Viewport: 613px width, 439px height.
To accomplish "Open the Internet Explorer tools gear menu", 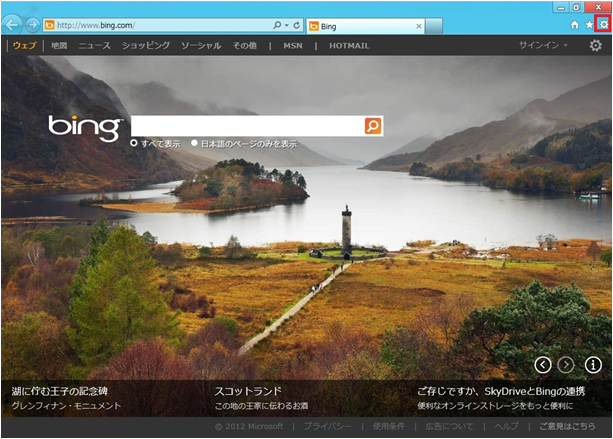I will point(604,25).
